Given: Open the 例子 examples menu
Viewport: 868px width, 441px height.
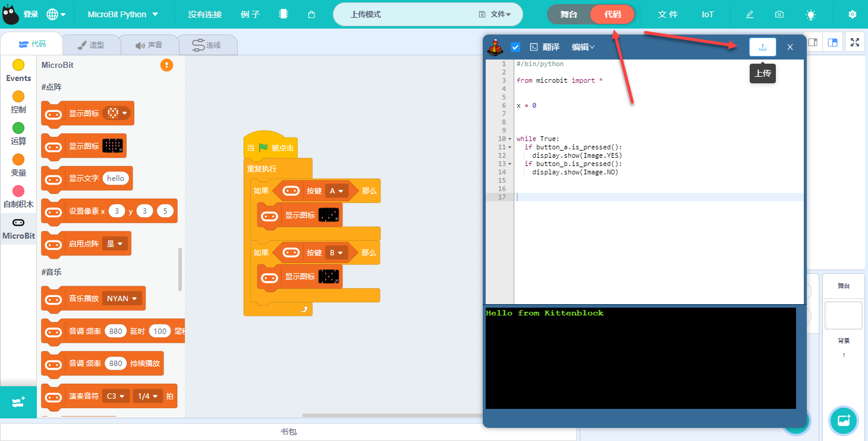Looking at the screenshot, I should [250, 14].
